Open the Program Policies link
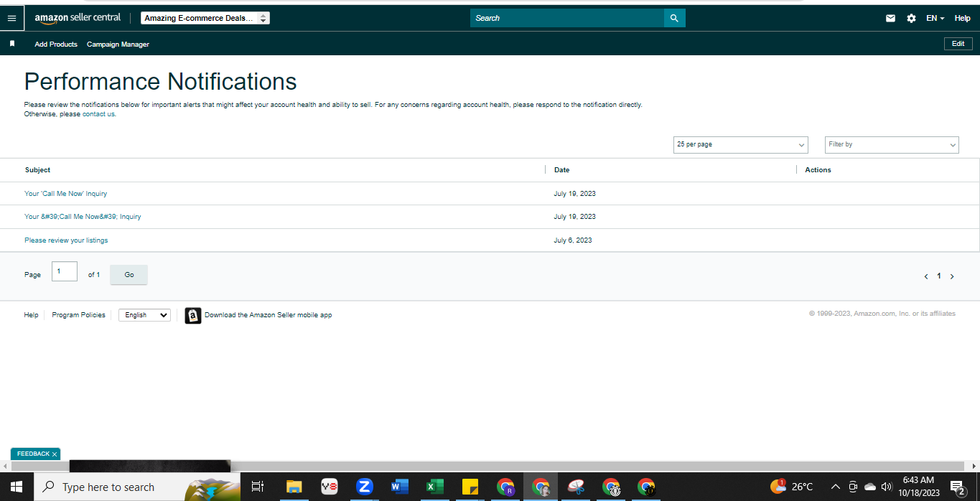The height and width of the screenshot is (501, 980). click(x=78, y=315)
